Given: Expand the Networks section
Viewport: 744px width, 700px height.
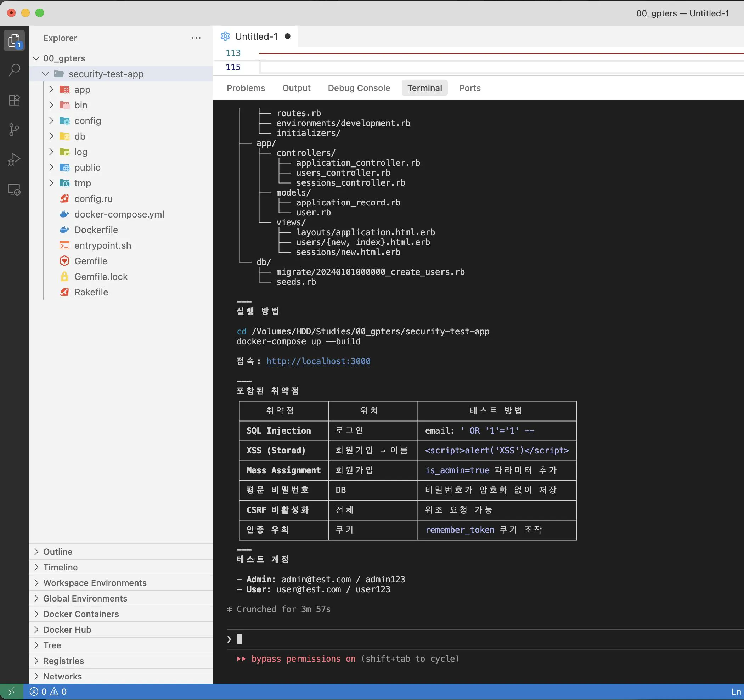Looking at the screenshot, I should tap(62, 676).
